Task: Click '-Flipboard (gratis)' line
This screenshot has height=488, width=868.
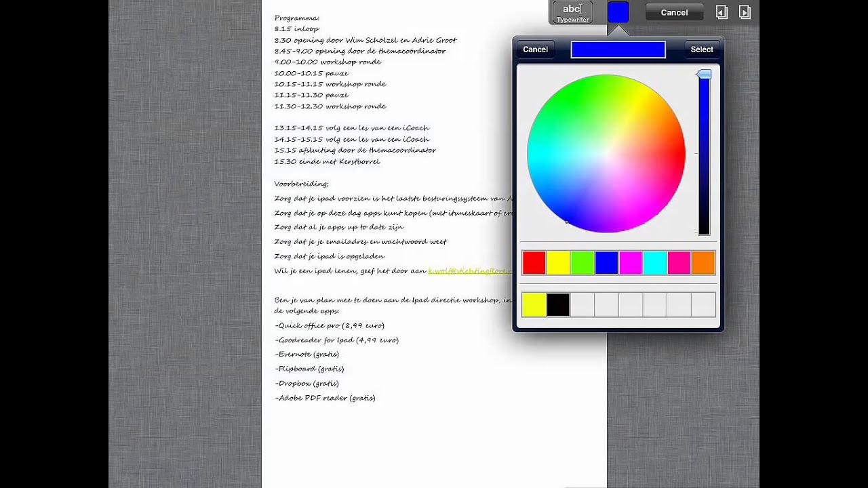Action: click(309, 369)
